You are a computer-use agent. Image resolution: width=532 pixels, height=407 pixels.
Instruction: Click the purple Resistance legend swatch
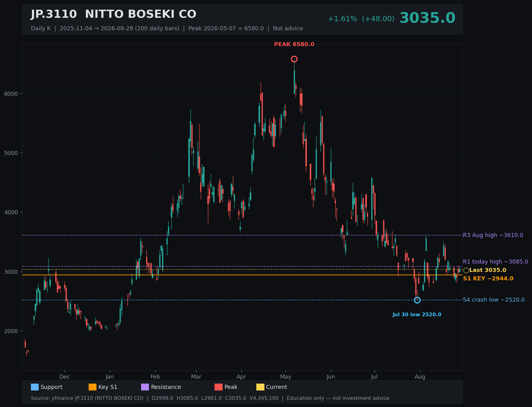[x=145, y=387]
